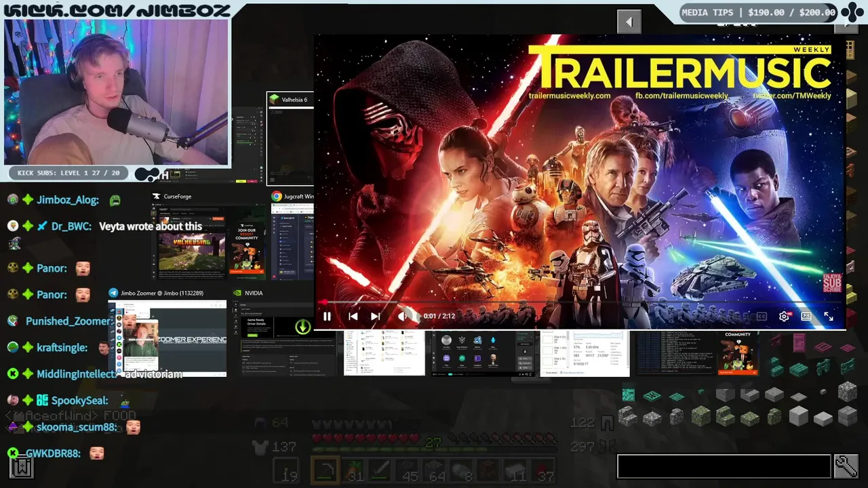Toggle theater mode on video player

tap(806, 317)
